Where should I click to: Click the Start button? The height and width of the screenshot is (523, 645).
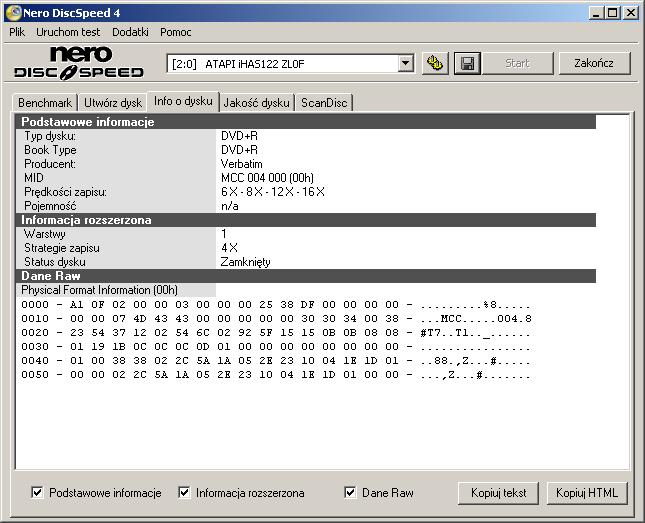(x=517, y=63)
